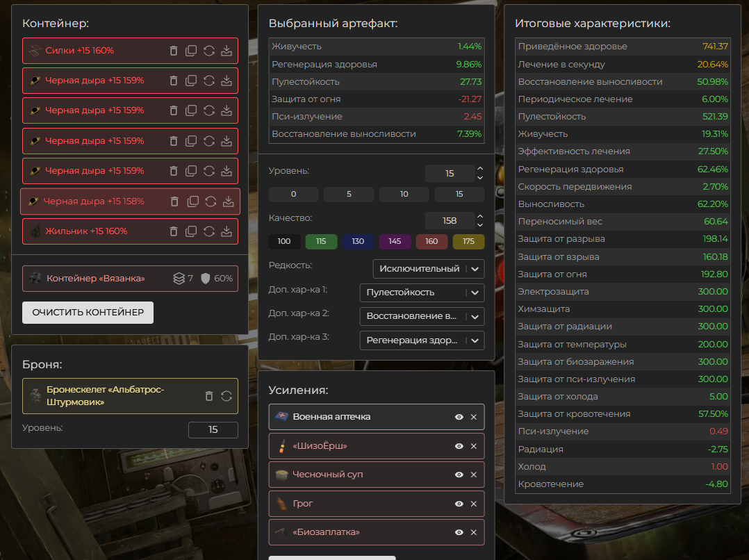Open the Редкость dropdown
Viewport: 749px width, 560px height.
pyautogui.click(x=428, y=269)
